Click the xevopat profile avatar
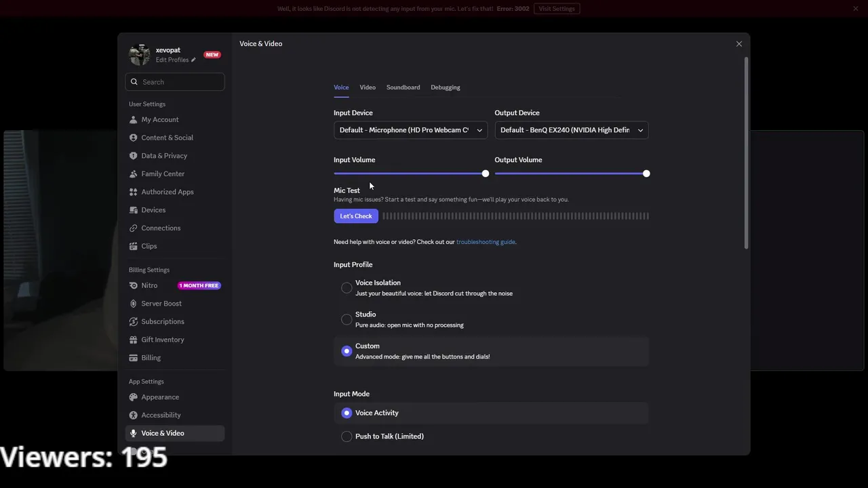 tap(140, 55)
